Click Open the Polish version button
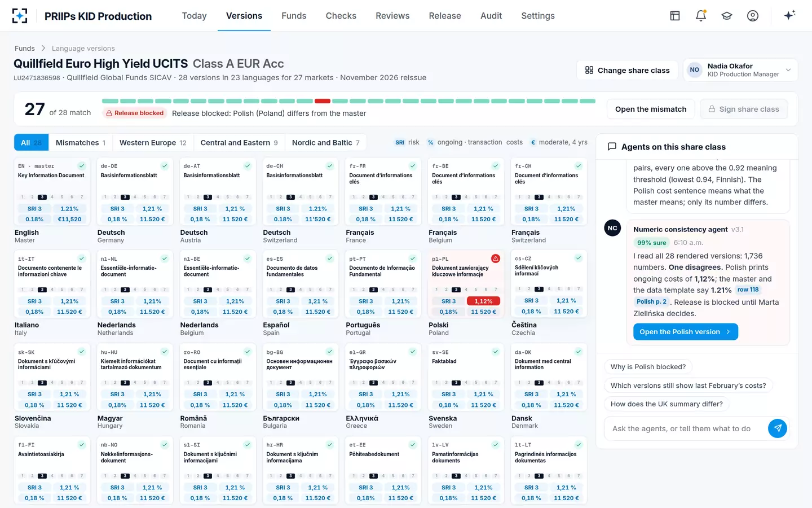Image resolution: width=812 pixels, height=508 pixels. (686, 332)
